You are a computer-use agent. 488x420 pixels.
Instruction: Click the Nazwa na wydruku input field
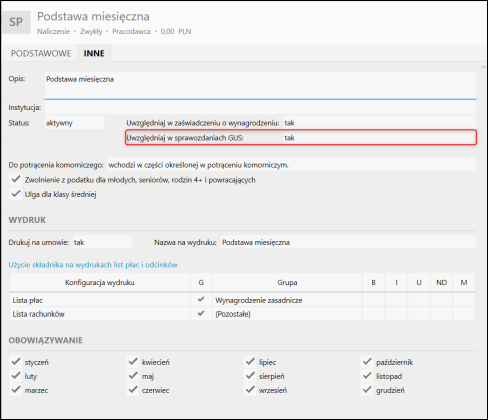pyautogui.click(x=348, y=242)
